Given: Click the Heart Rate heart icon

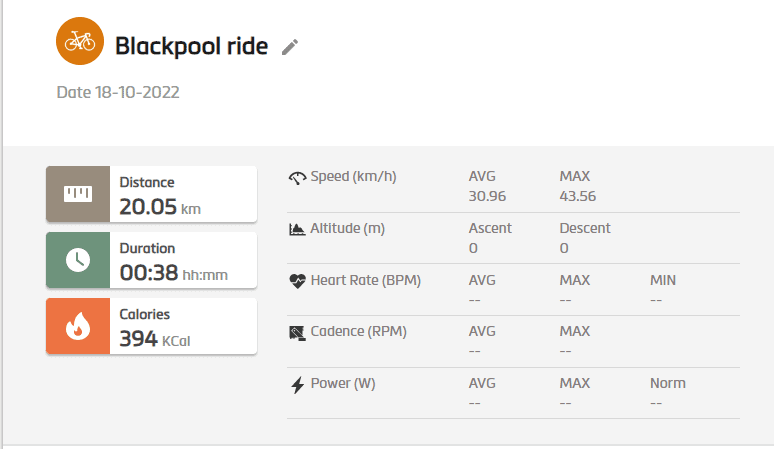Looking at the screenshot, I should [x=297, y=281].
